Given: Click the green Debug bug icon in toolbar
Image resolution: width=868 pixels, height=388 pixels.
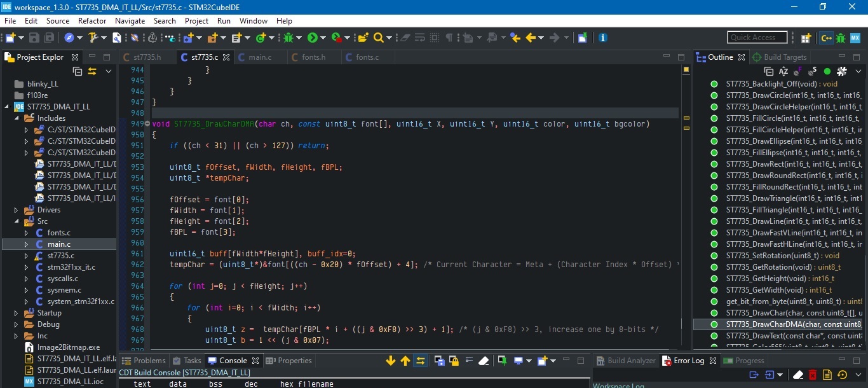Looking at the screenshot, I should click(x=288, y=38).
